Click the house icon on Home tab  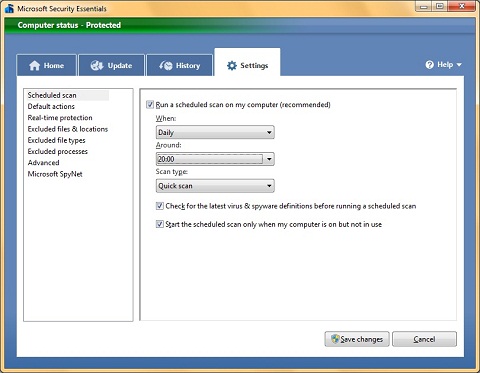(x=34, y=66)
